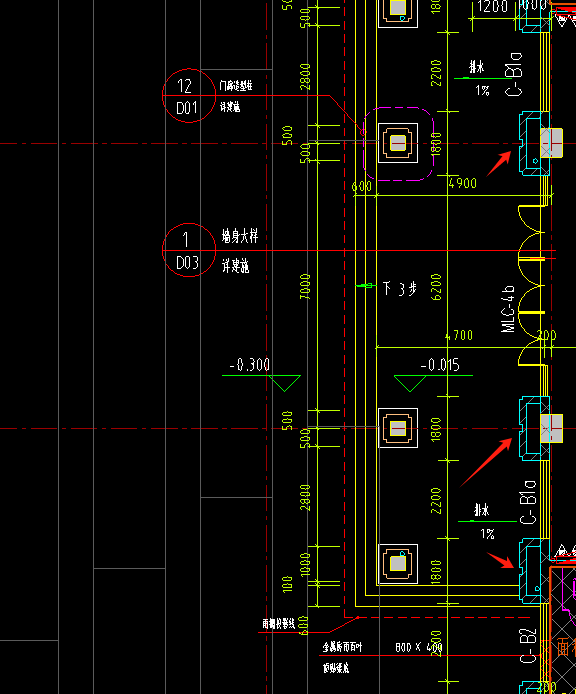Select the 顶贴梁底 note text
Viewport: 576px width, 694px height.
336,668
